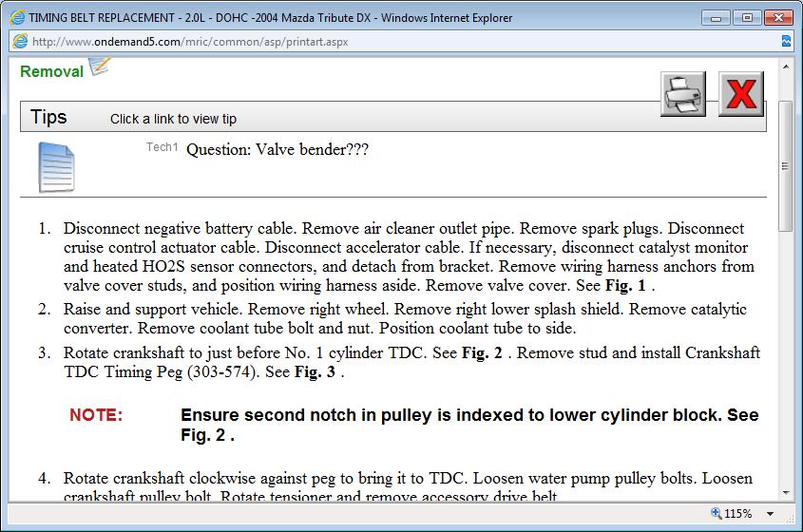This screenshot has height=532, width=803.
Task: Click the compatibility view icon in address bar
Action: click(x=786, y=42)
